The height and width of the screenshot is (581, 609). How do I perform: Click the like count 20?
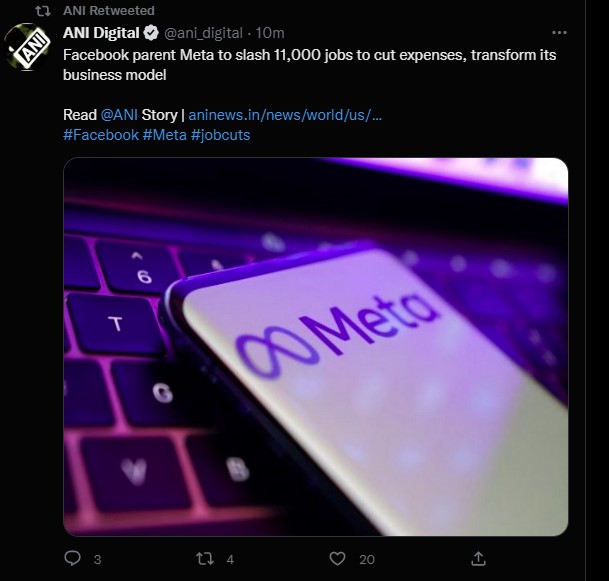367,559
